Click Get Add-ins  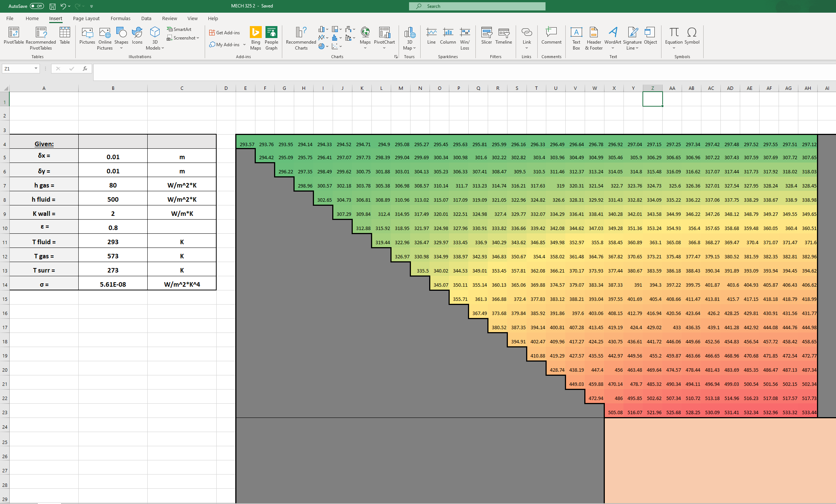click(225, 33)
